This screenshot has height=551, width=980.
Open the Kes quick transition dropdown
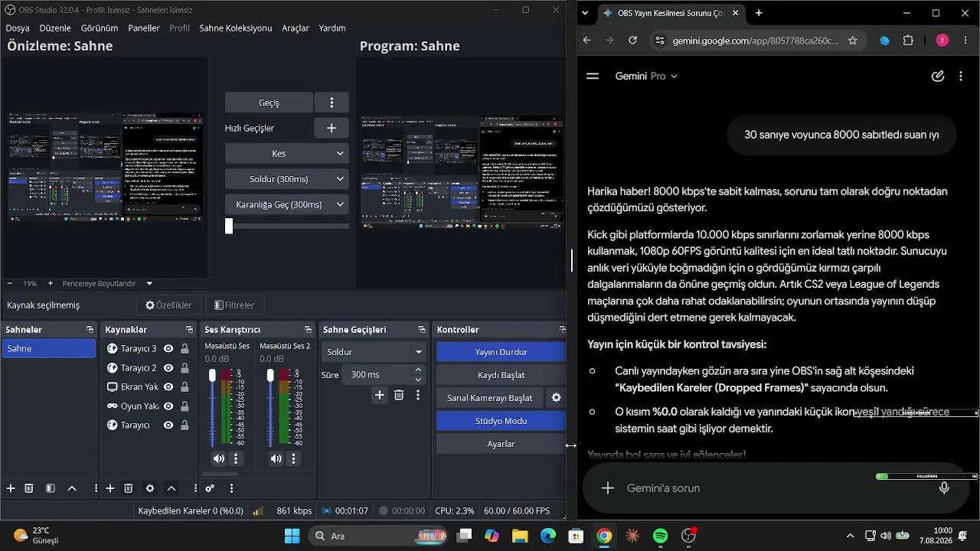[287, 154]
